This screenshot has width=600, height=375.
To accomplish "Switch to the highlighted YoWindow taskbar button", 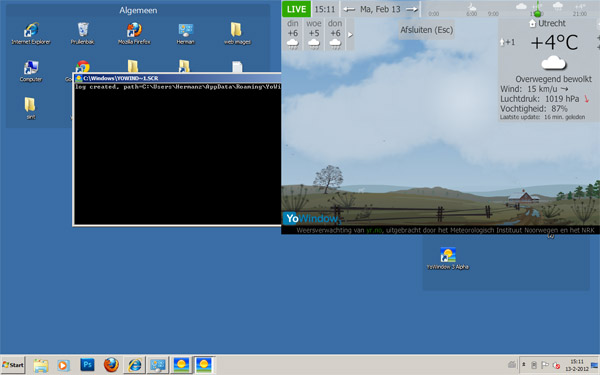I will point(204,365).
